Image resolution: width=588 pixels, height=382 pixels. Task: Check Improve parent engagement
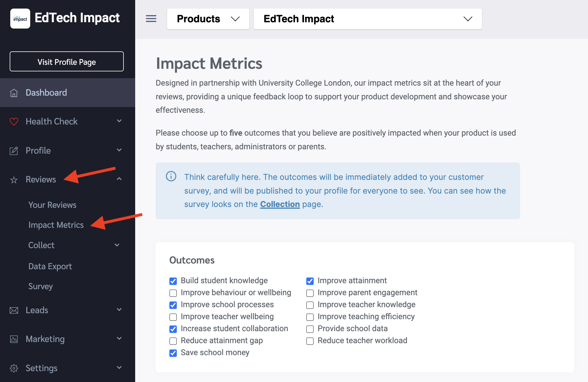click(310, 293)
